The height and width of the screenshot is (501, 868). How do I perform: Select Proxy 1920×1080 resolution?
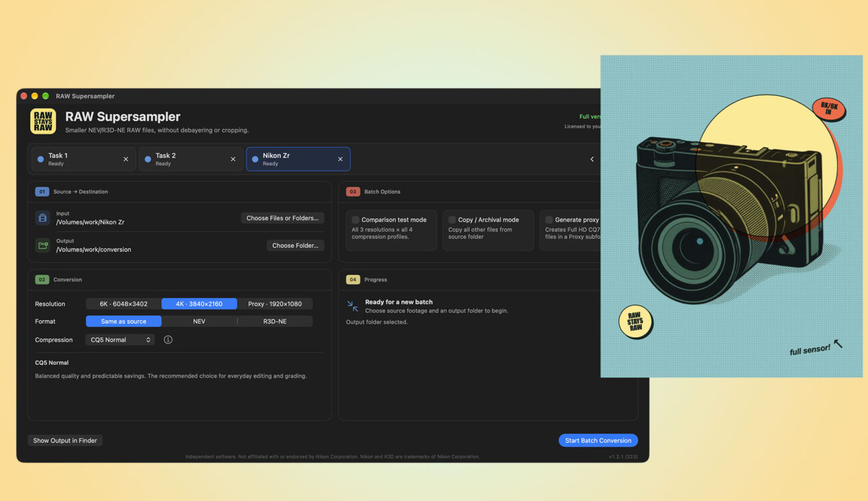[275, 304]
